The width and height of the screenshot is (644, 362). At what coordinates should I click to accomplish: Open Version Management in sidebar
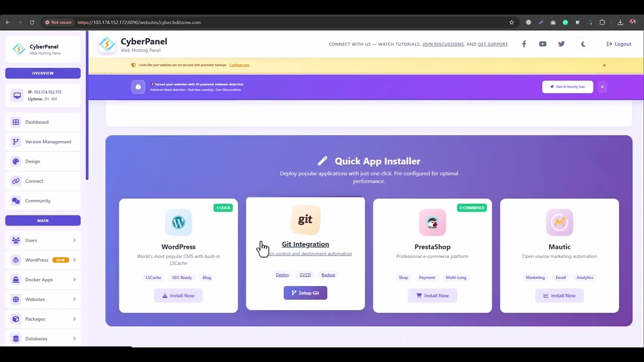tap(43, 142)
